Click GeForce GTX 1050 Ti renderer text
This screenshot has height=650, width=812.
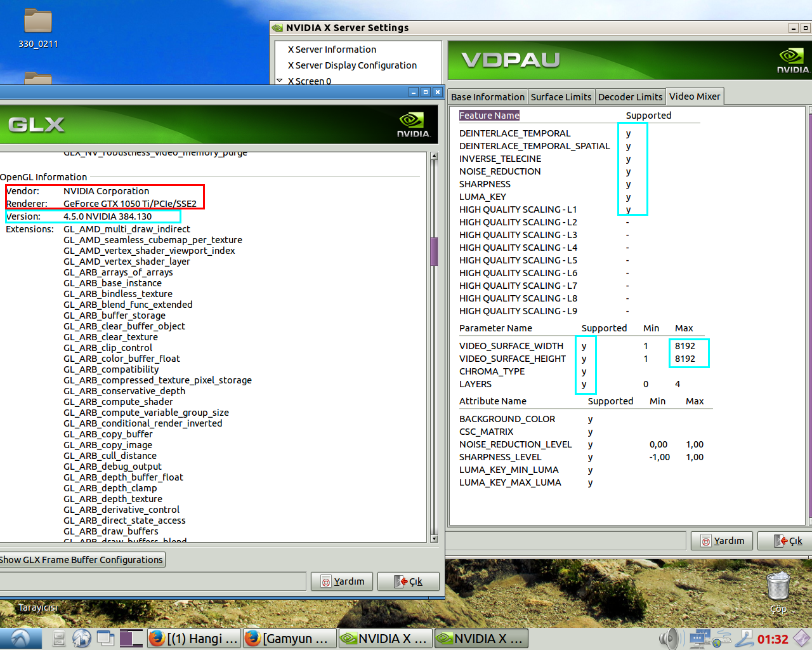[x=130, y=204]
